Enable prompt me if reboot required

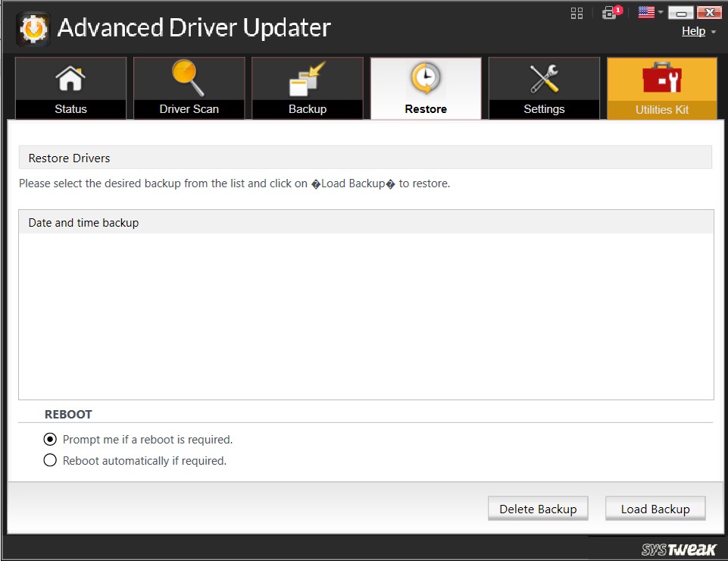pos(50,439)
